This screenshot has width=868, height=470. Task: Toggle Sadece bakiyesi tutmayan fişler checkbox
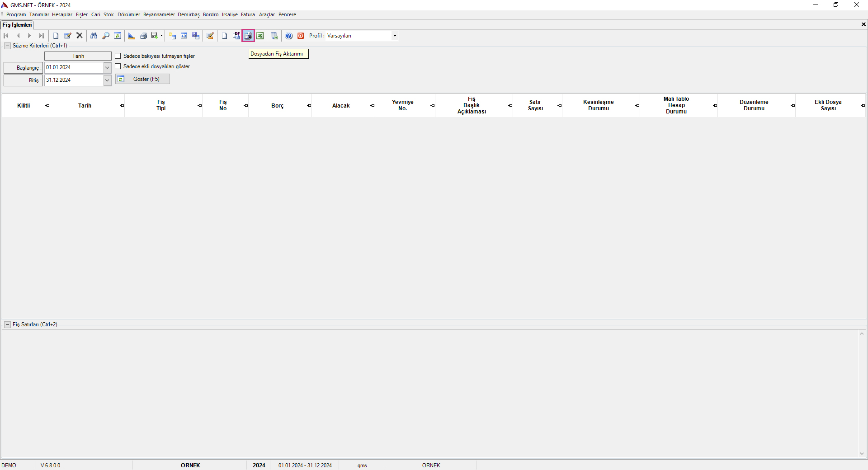tap(118, 56)
